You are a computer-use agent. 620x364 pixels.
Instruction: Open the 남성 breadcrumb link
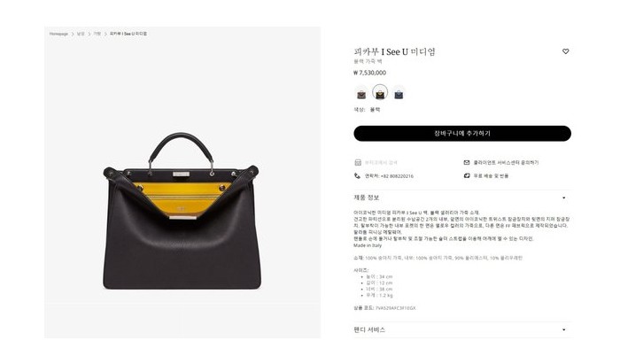click(x=81, y=34)
